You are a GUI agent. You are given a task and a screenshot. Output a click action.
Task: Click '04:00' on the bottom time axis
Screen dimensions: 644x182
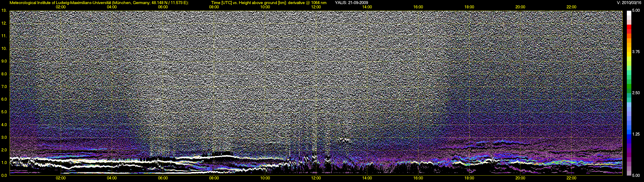(x=112, y=178)
